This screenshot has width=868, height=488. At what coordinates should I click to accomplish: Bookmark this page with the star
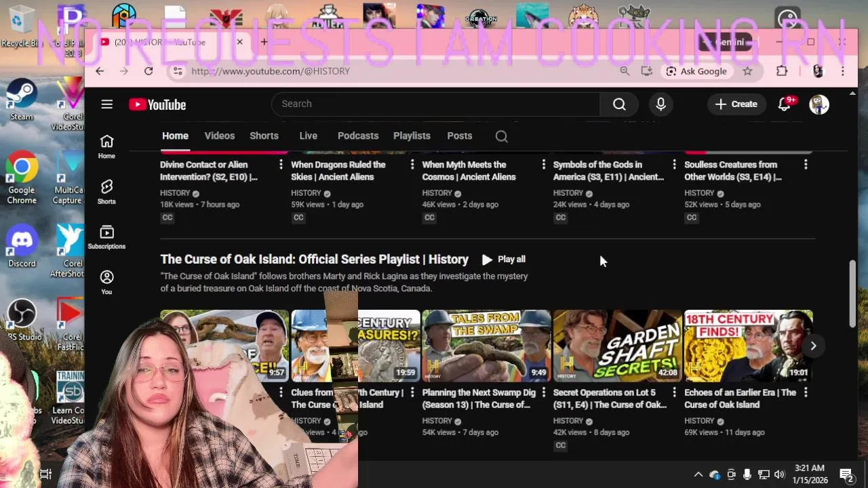(747, 71)
